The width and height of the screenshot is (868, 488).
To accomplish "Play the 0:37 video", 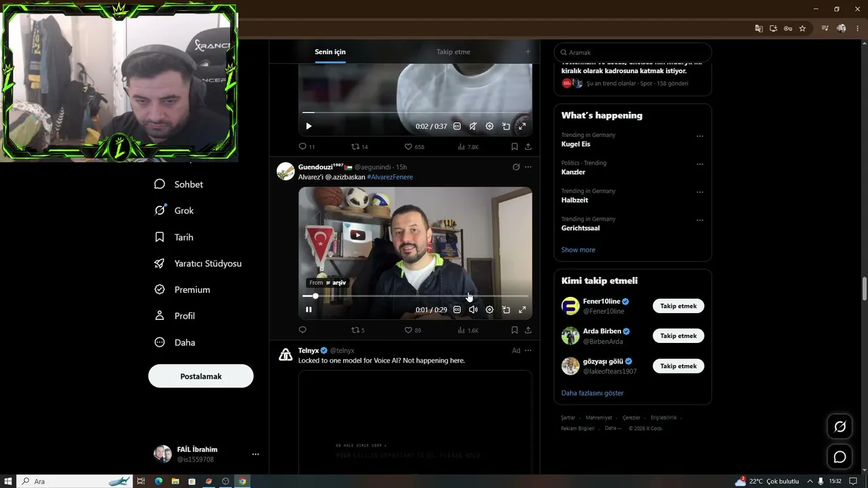I will point(309,126).
